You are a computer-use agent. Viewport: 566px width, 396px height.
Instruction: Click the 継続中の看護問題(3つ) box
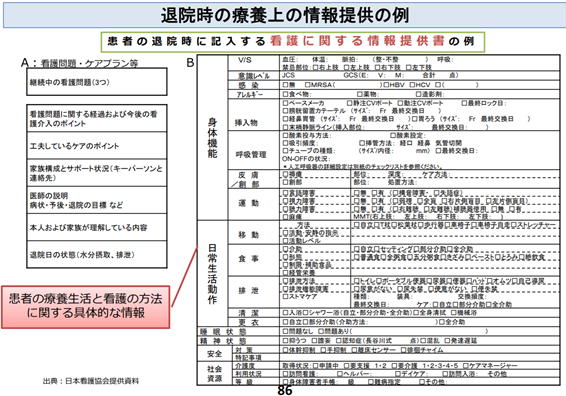pyautogui.click(x=97, y=82)
